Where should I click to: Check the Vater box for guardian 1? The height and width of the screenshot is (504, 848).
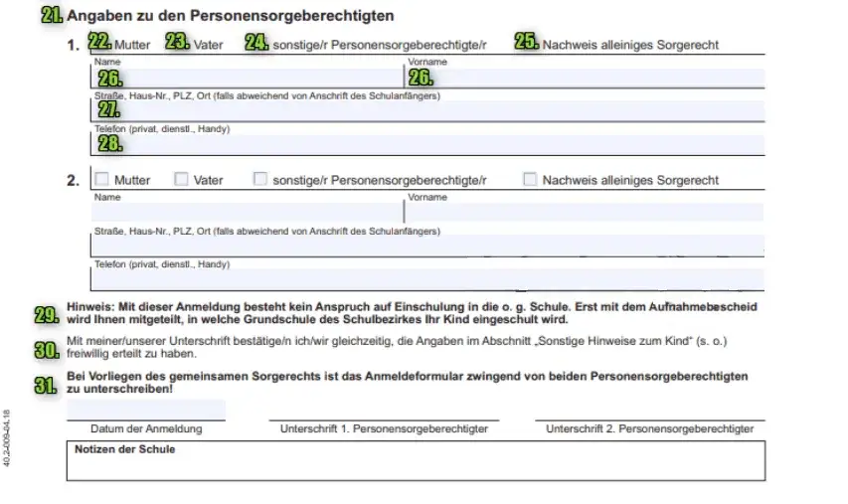pos(181,44)
